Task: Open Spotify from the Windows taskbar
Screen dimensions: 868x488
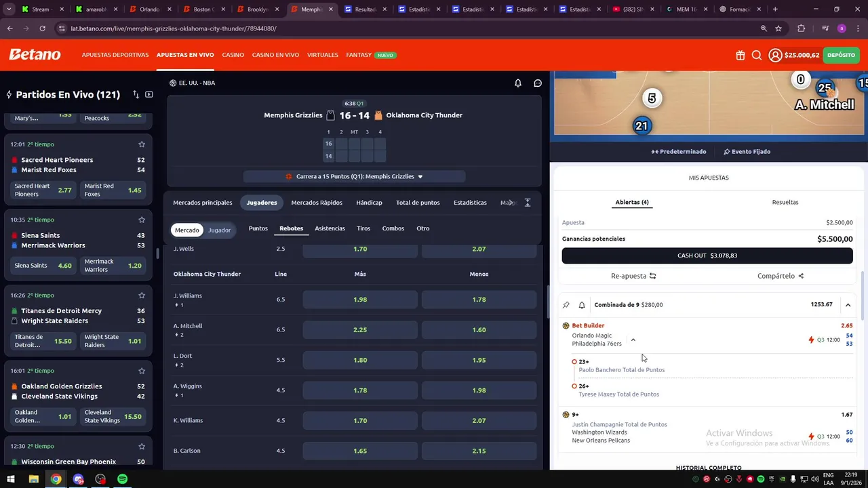Action: tap(122, 479)
